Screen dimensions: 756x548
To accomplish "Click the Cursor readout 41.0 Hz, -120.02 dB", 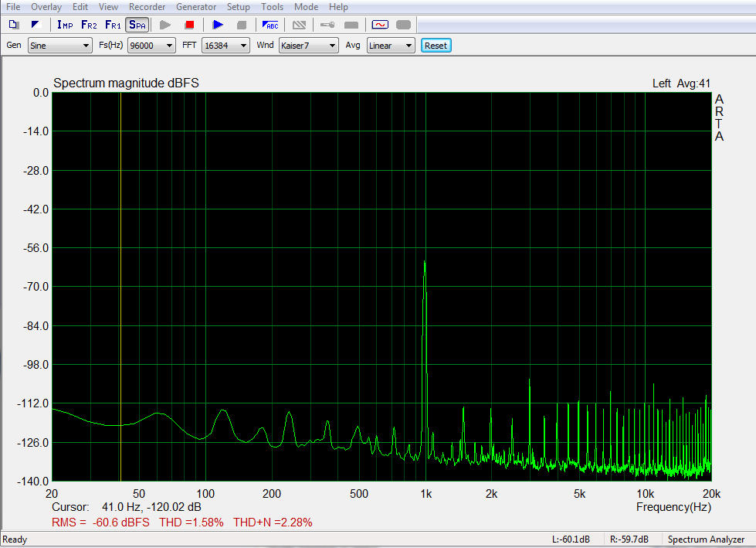I will click(127, 507).
